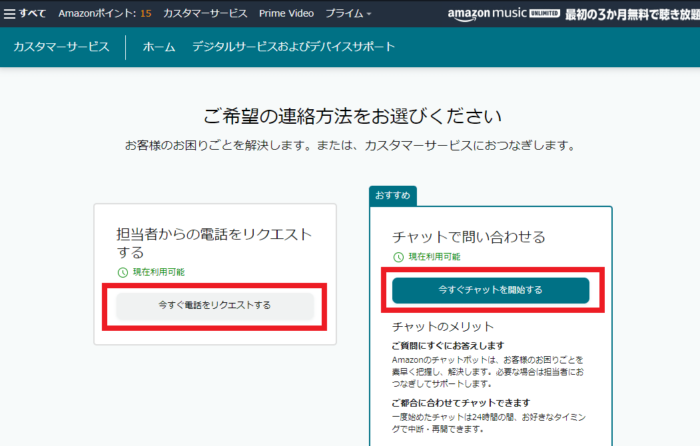This screenshot has width=700, height=446.
Task: Go to Prime Video
Action: click(286, 13)
